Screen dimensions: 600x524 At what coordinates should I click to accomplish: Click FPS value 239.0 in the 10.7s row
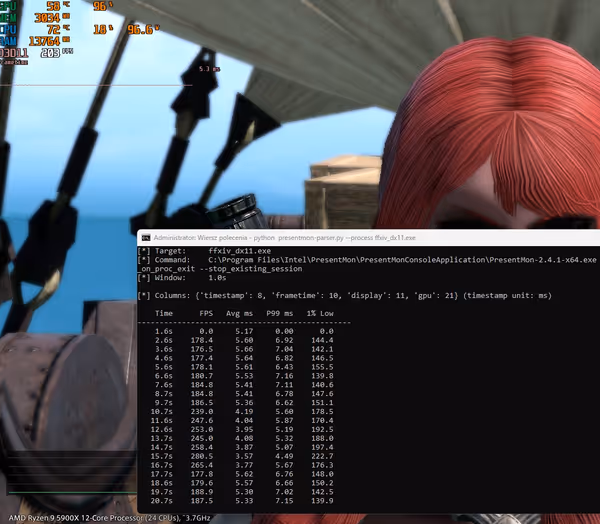click(x=202, y=411)
